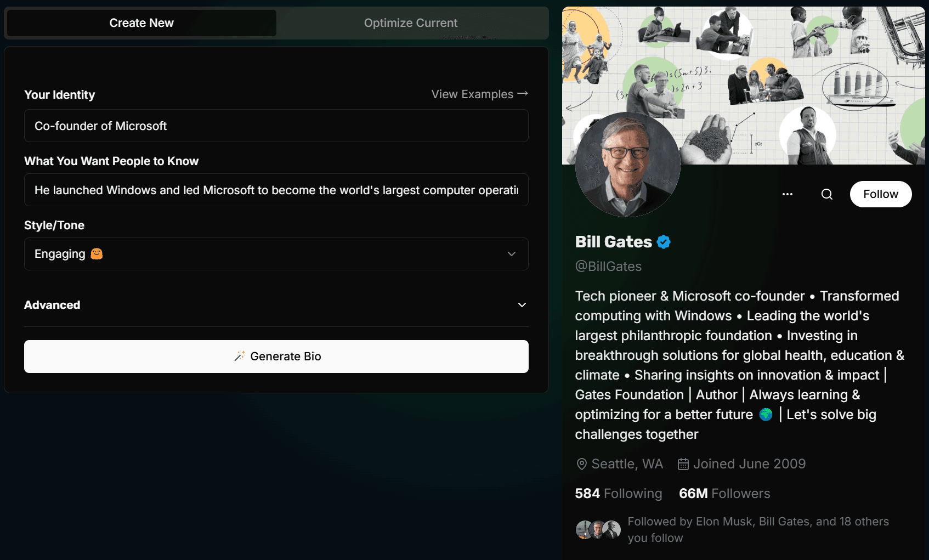The width and height of the screenshot is (929, 560).
Task: Click the profile search magnifier icon
Action: pyautogui.click(x=827, y=194)
